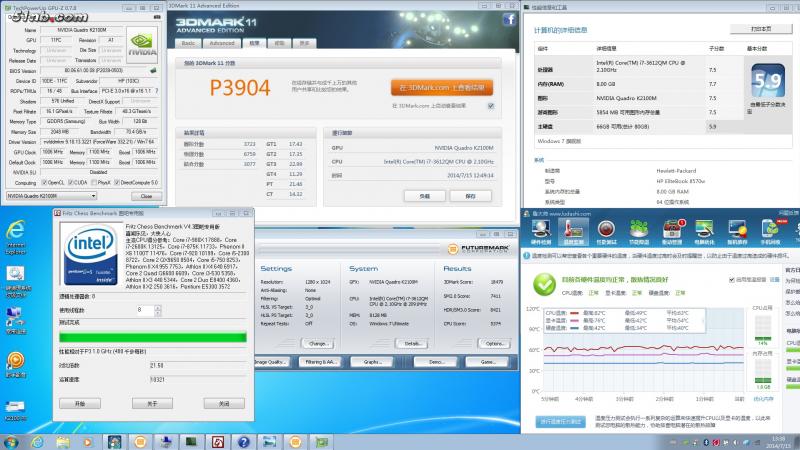This screenshot has height=450, width=800.
Task: Toggle the PhysX checkbox in GPU-Z
Action: click(x=94, y=183)
